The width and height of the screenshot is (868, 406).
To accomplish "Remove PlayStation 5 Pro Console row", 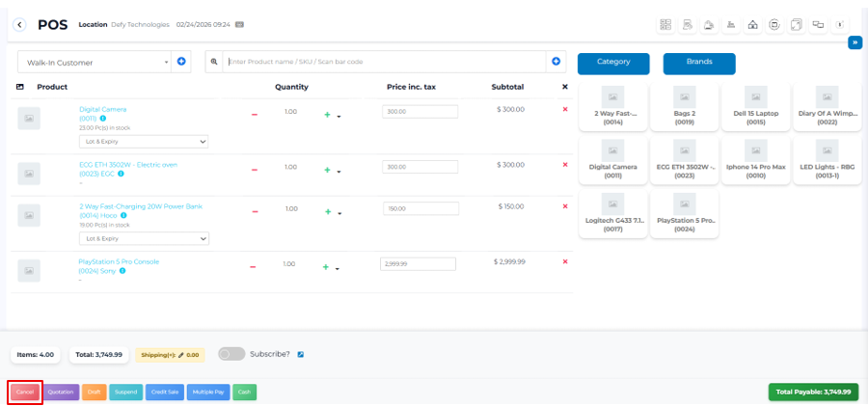I will click(x=565, y=261).
